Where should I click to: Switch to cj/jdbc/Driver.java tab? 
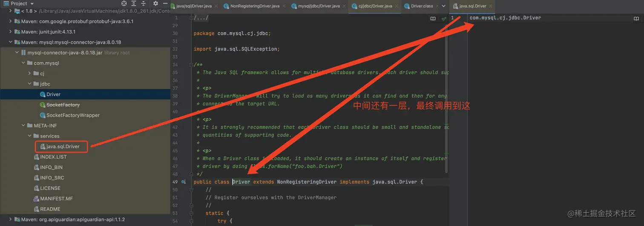pos(375,6)
